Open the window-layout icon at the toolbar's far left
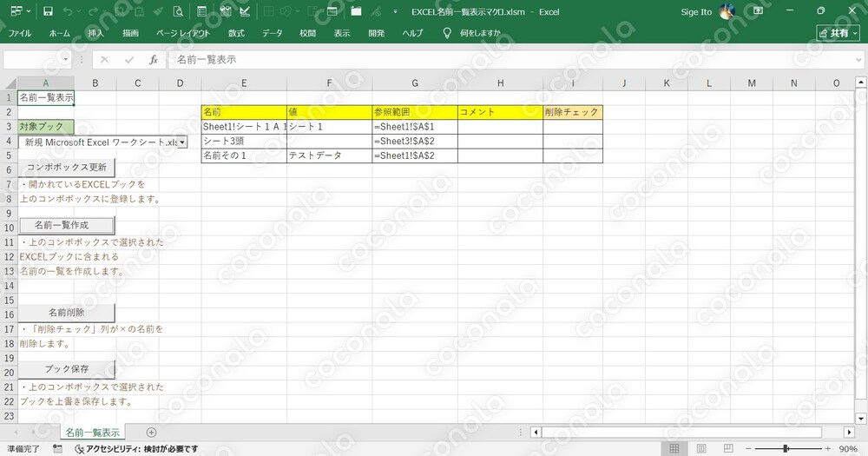868x456 pixels. [16, 11]
